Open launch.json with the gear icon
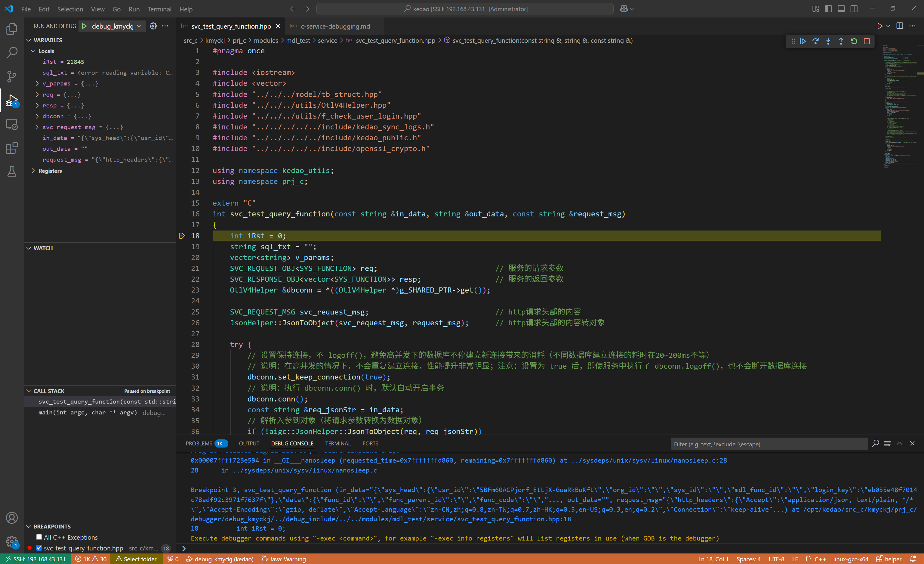The width and height of the screenshot is (924, 564). click(x=153, y=26)
